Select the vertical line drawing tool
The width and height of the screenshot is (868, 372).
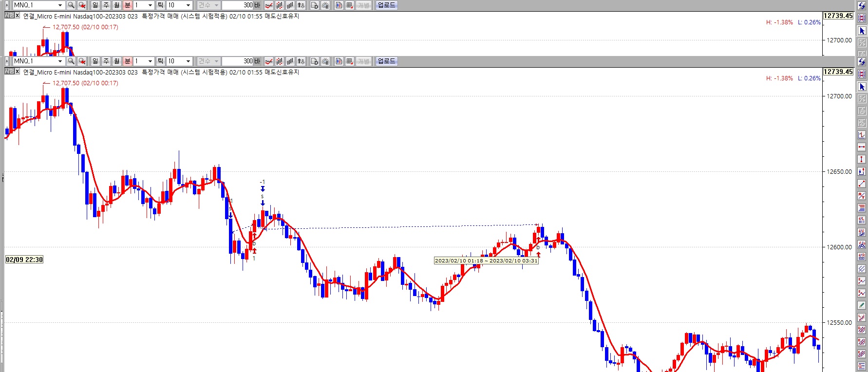tap(862, 159)
